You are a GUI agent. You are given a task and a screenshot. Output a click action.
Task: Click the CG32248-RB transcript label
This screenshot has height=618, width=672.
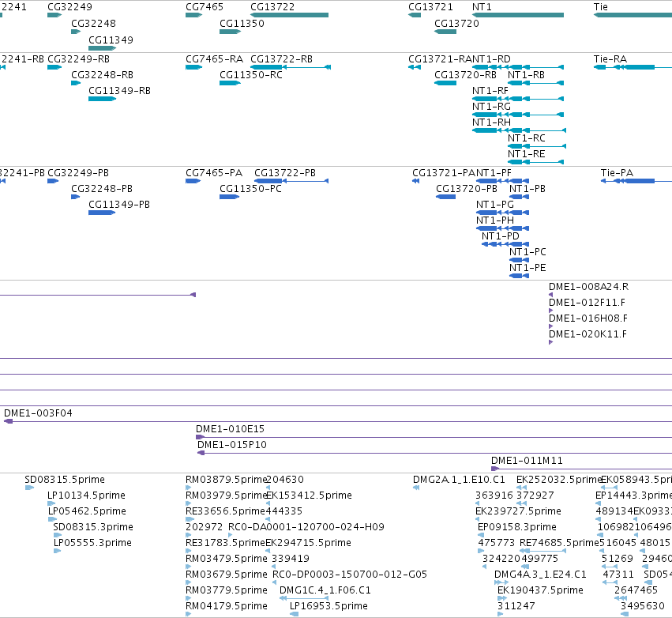point(102,75)
